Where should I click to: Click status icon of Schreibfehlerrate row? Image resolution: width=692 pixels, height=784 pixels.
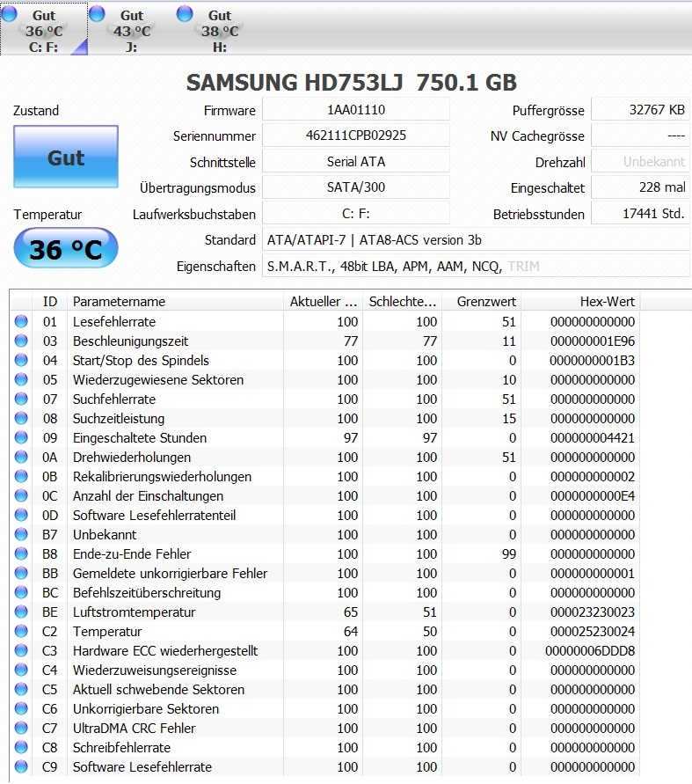(x=21, y=748)
